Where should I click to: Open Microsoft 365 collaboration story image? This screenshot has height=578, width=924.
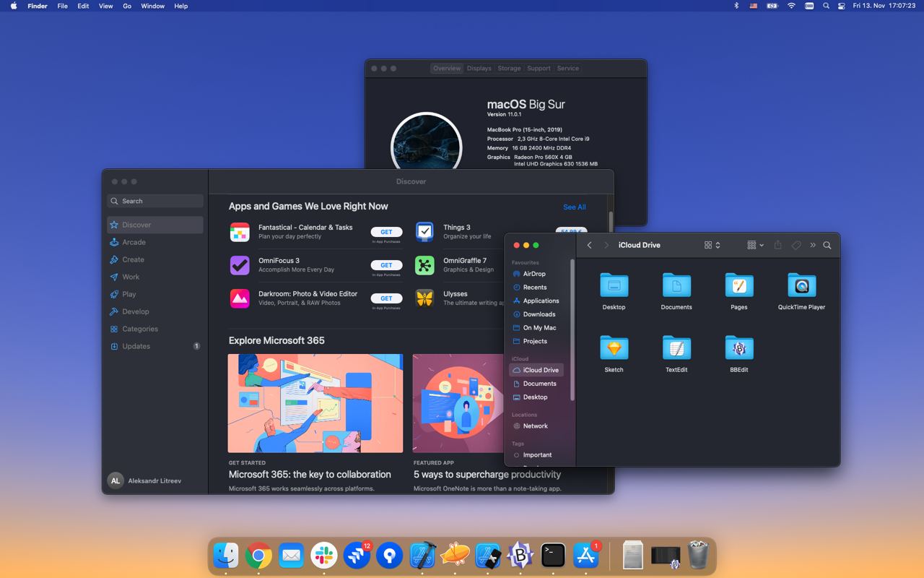pyautogui.click(x=315, y=403)
